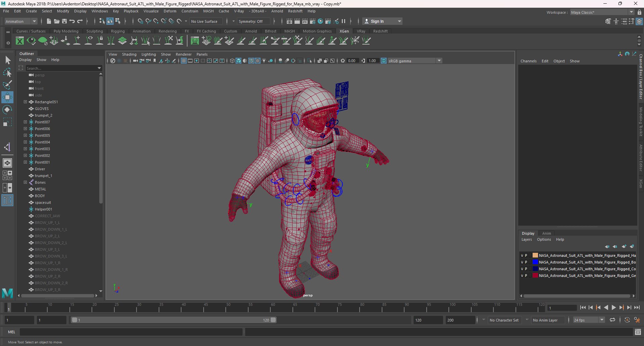The height and width of the screenshot is (346, 644).
Task: Toggle visibility V of Rigged_Ge layer
Action: [522, 276]
